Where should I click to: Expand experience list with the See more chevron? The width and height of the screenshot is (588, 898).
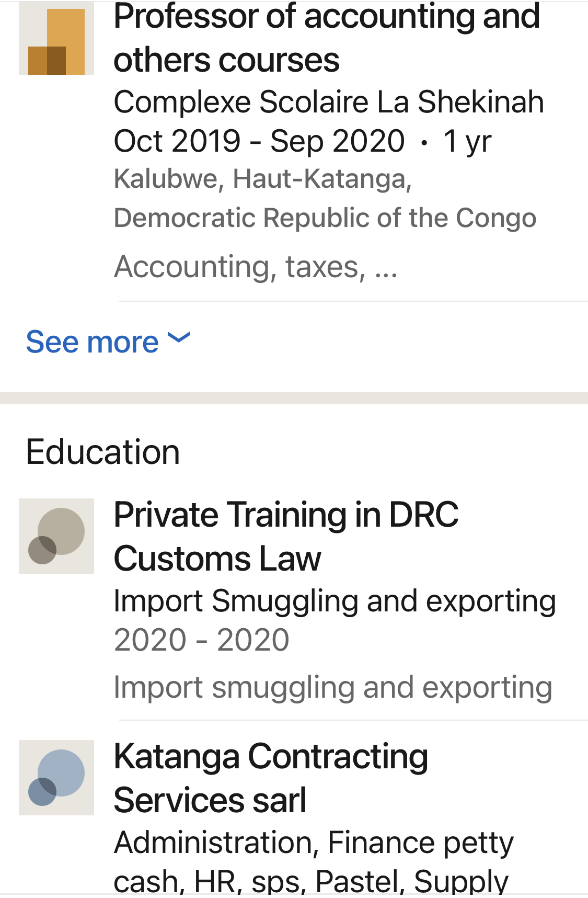click(179, 338)
